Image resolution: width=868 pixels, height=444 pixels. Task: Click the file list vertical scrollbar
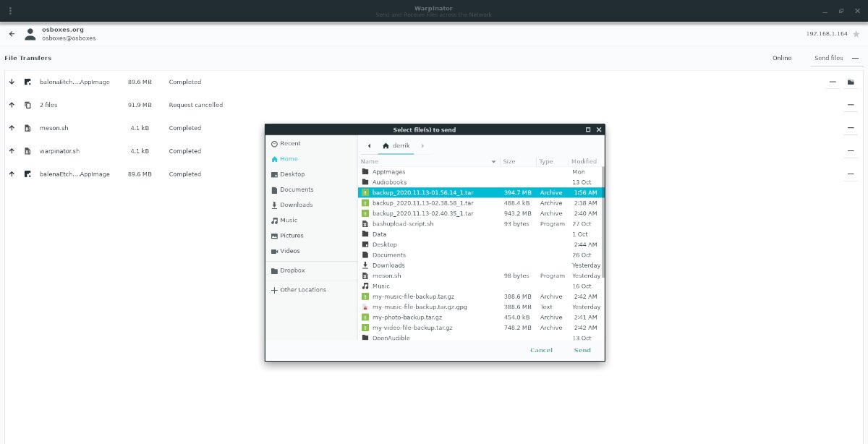pos(603,224)
